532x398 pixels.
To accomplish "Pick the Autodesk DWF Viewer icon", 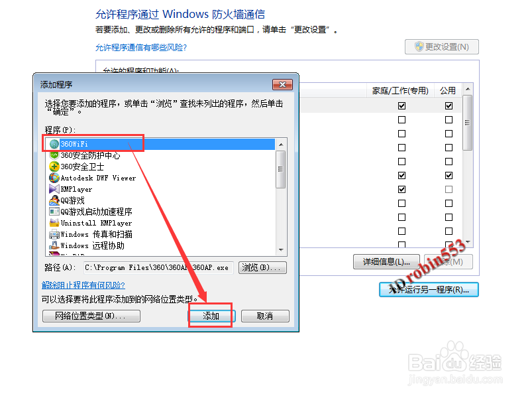I will (x=54, y=178).
